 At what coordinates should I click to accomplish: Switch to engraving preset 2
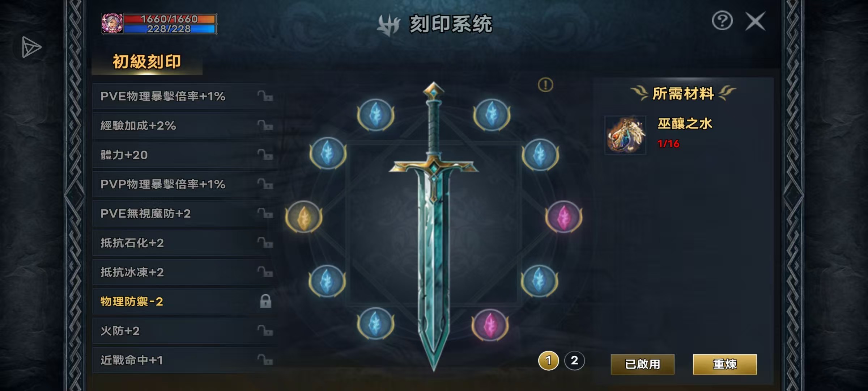pyautogui.click(x=574, y=361)
